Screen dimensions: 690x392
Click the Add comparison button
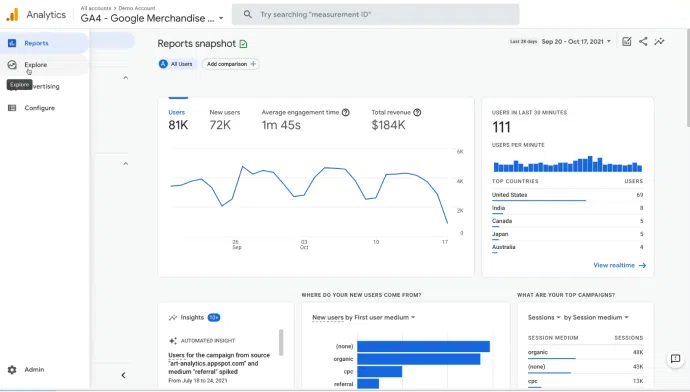pos(231,64)
